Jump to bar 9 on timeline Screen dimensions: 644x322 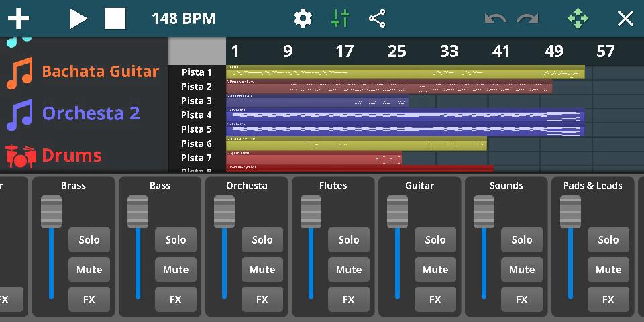point(288,52)
